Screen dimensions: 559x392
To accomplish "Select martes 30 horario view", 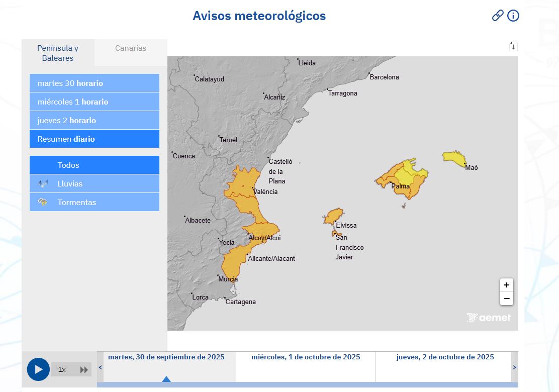I will (95, 83).
